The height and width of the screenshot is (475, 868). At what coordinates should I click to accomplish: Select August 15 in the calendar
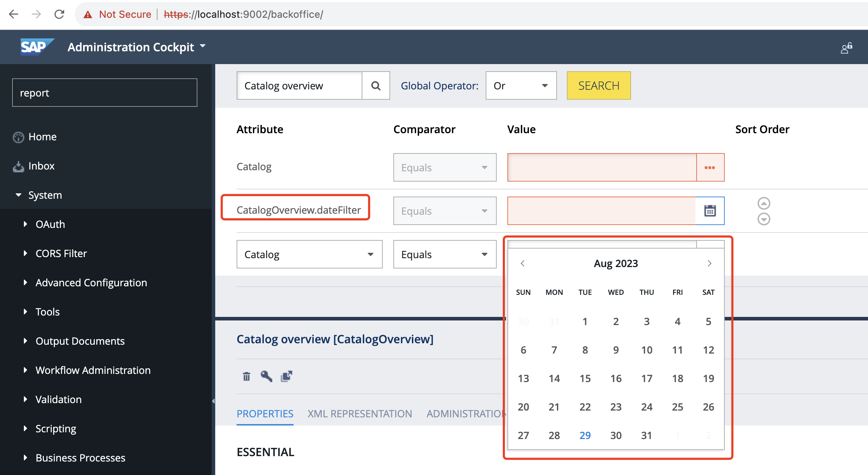(585, 379)
